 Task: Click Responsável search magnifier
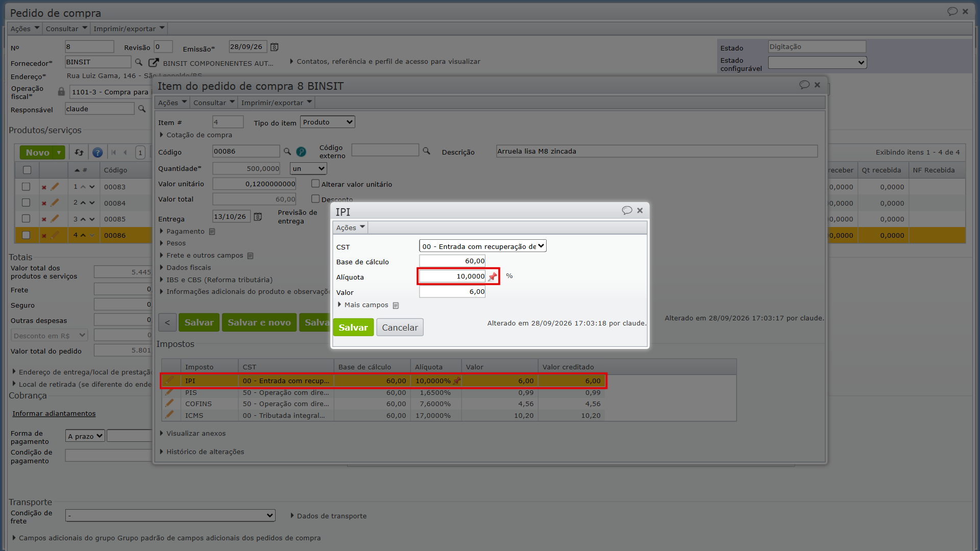click(142, 109)
